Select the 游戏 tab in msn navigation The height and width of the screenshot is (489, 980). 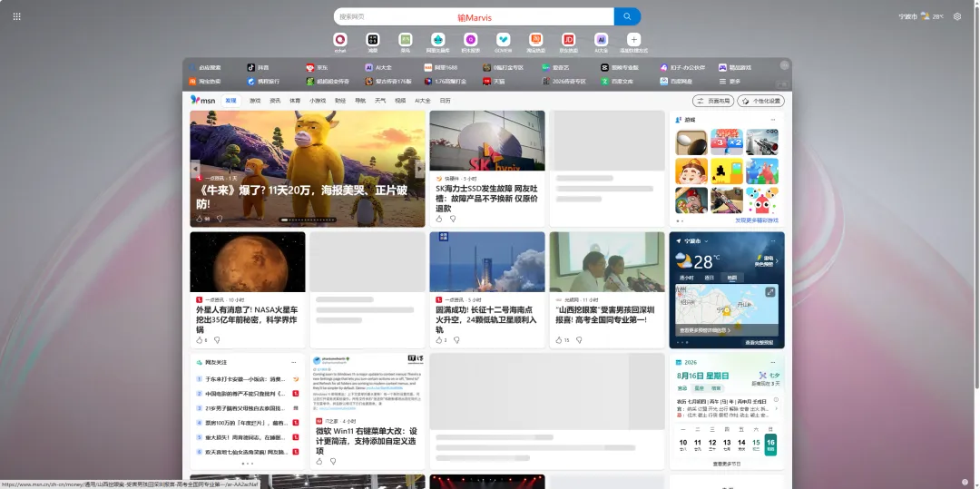coord(255,101)
